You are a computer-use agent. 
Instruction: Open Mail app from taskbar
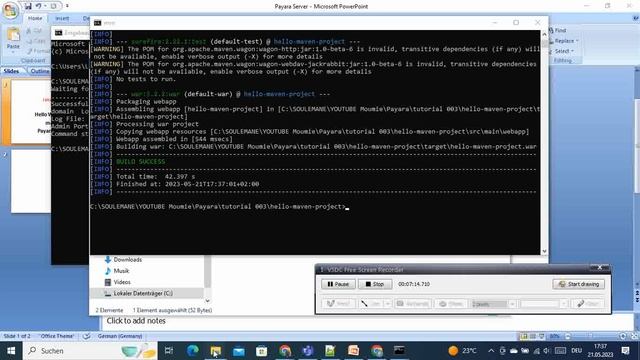point(239,351)
